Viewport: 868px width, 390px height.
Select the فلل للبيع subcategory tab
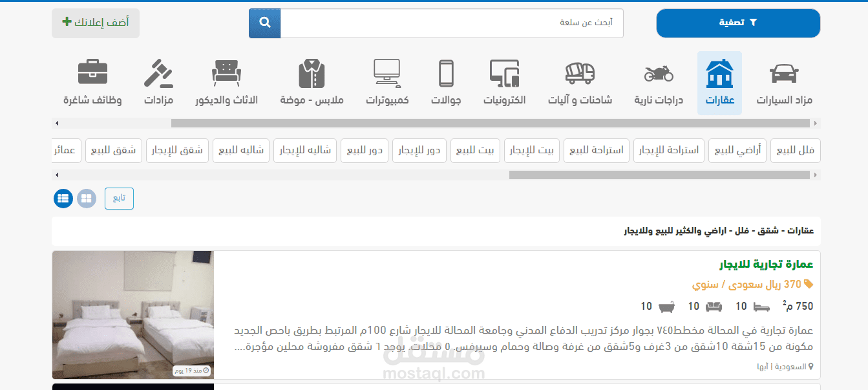[x=795, y=150]
